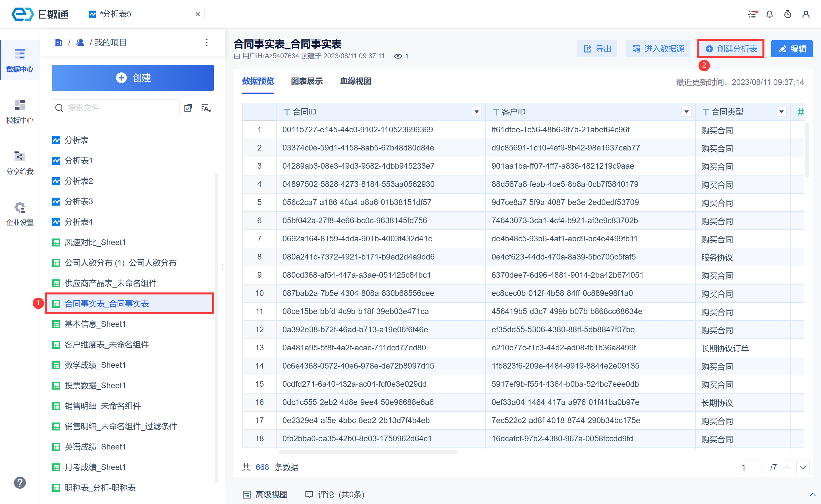Click the 导出 export button
Image resolution: width=821 pixels, height=504 pixels.
597,49
